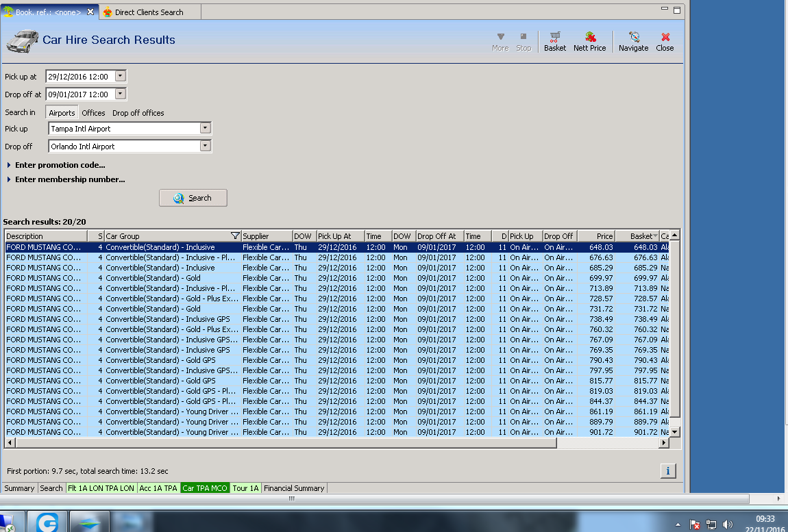Click the volume speaker icon in system tray
Image resolution: width=788 pixels, height=532 pixels.
click(728, 524)
